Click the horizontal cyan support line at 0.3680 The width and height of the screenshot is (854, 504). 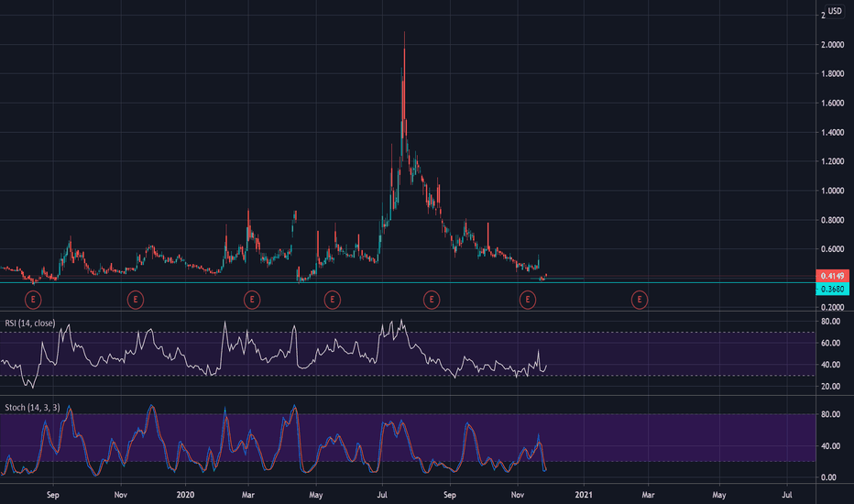pos(408,283)
